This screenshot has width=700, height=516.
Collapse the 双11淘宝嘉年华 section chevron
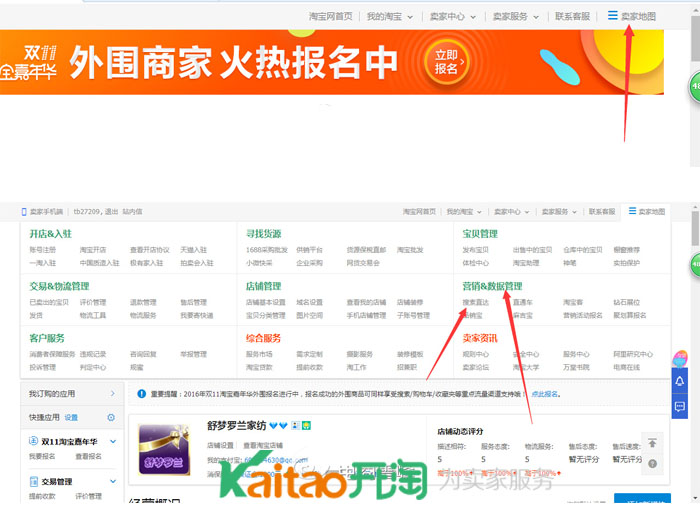coord(113,441)
